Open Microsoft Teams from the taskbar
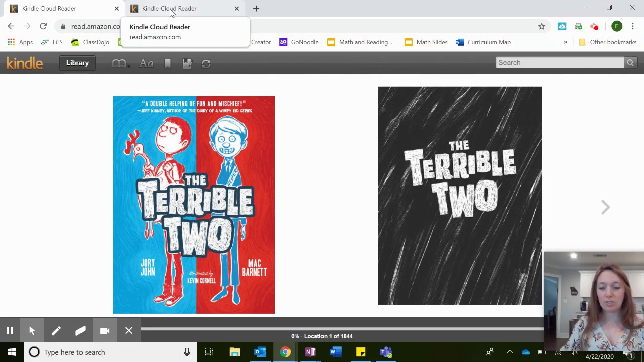Viewport: 644px width, 362px height. 386,352
